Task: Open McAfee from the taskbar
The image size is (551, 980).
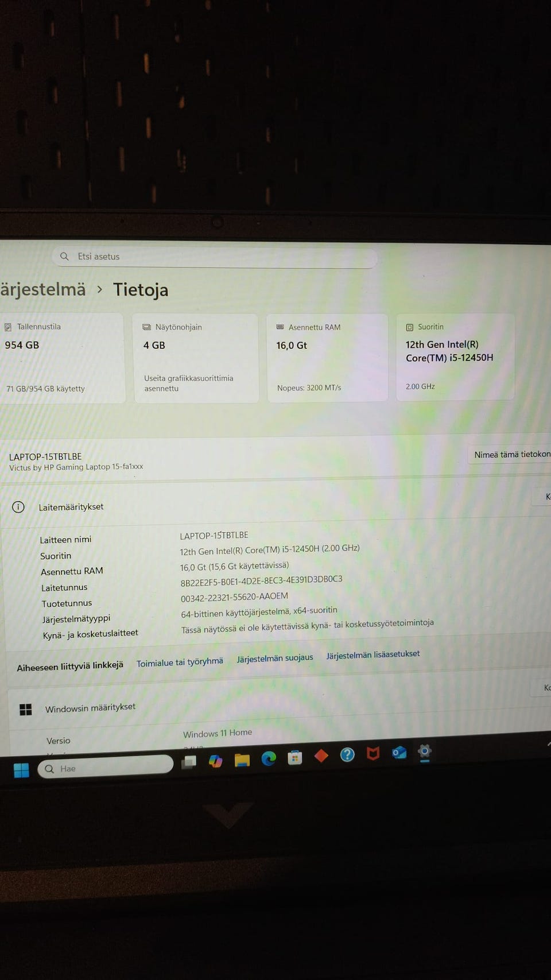Action: tap(373, 753)
